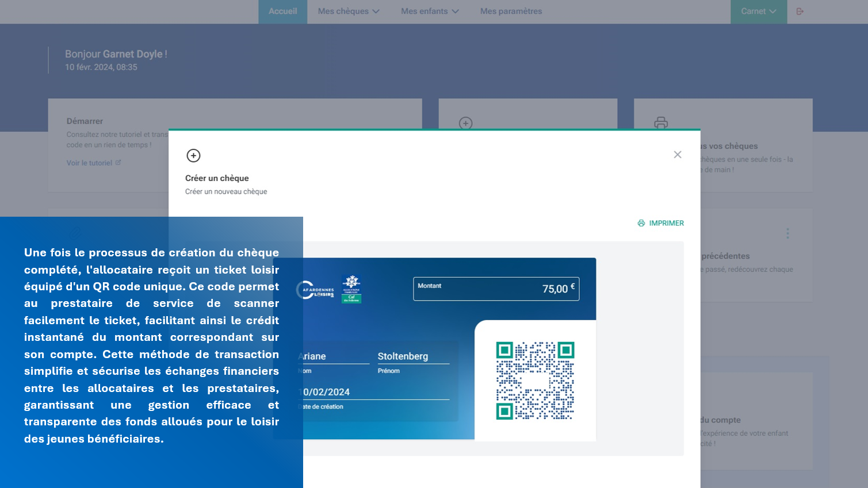Screen dimensions: 868x488
Task: Click the logout icon in the top bar
Action: tap(800, 11)
